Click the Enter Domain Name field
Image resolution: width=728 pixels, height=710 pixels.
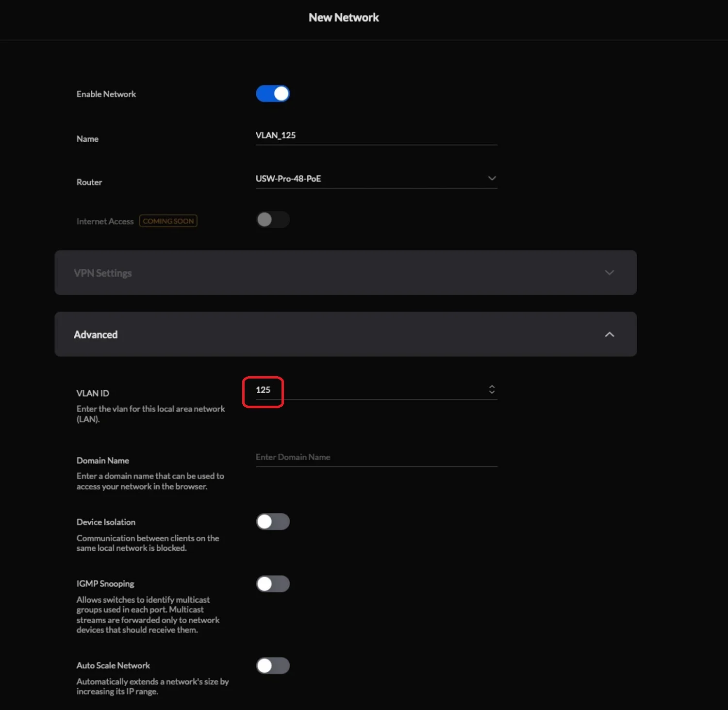[x=376, y=457]
